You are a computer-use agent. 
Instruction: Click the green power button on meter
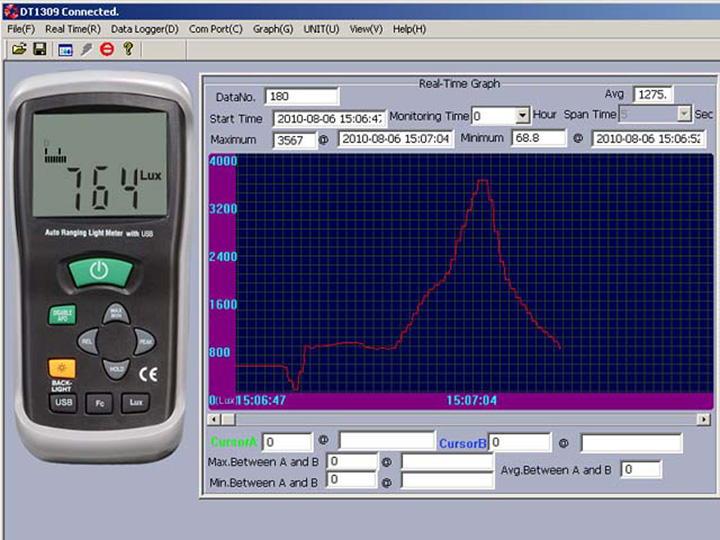coord(100,272)
